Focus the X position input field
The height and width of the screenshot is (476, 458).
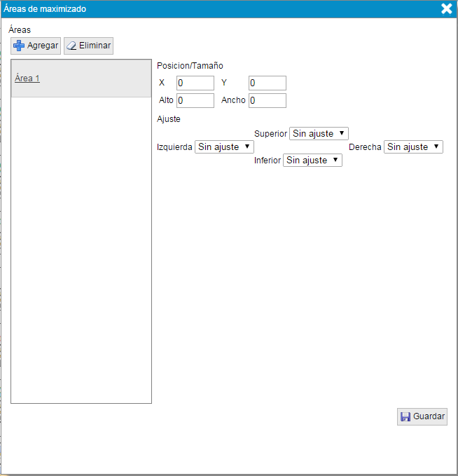coord(195,83)
